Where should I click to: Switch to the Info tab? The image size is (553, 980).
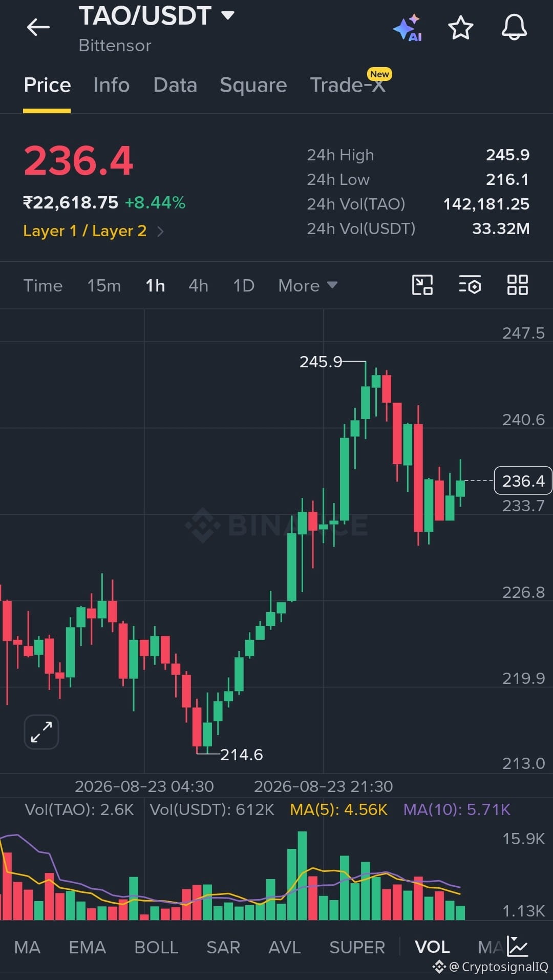[x=112, y=85]
